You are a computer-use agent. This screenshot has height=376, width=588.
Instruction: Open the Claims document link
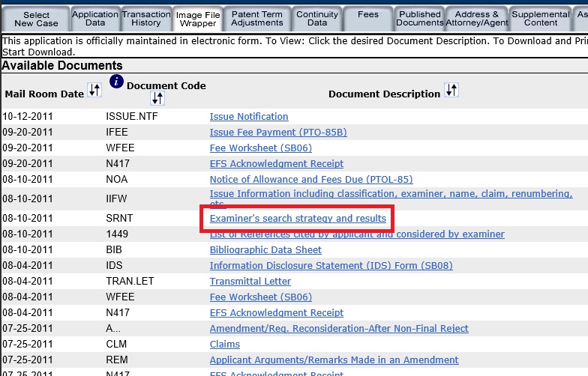tap(225, 345)
